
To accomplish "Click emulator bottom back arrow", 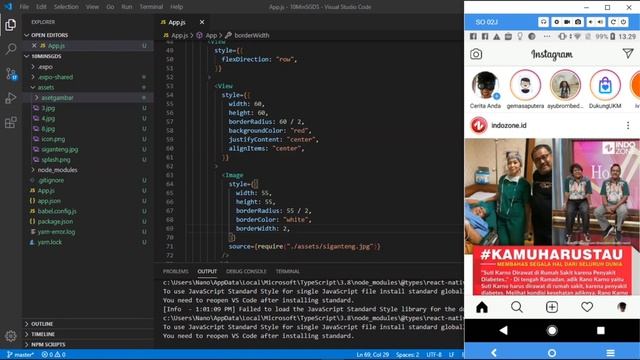I will tap(494, 353).
